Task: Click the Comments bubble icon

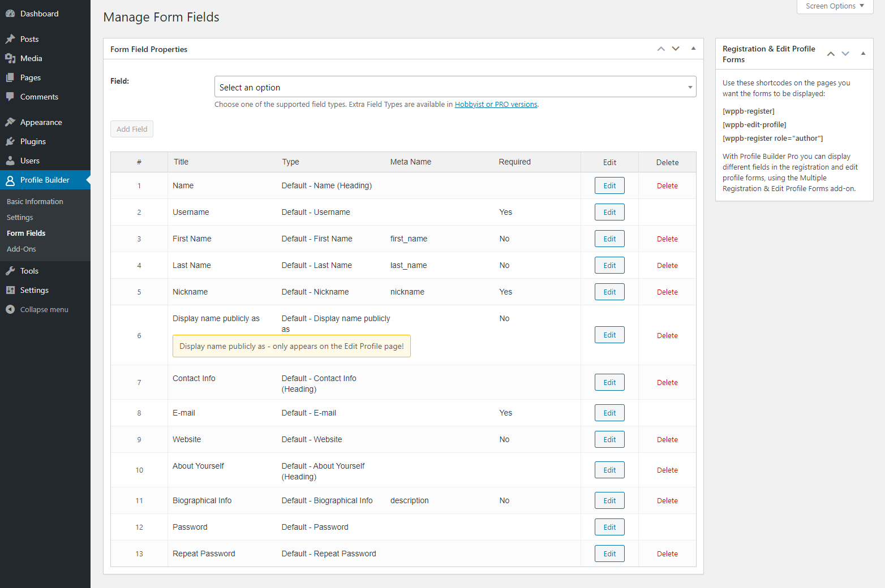Action: (x=10, y=97)
